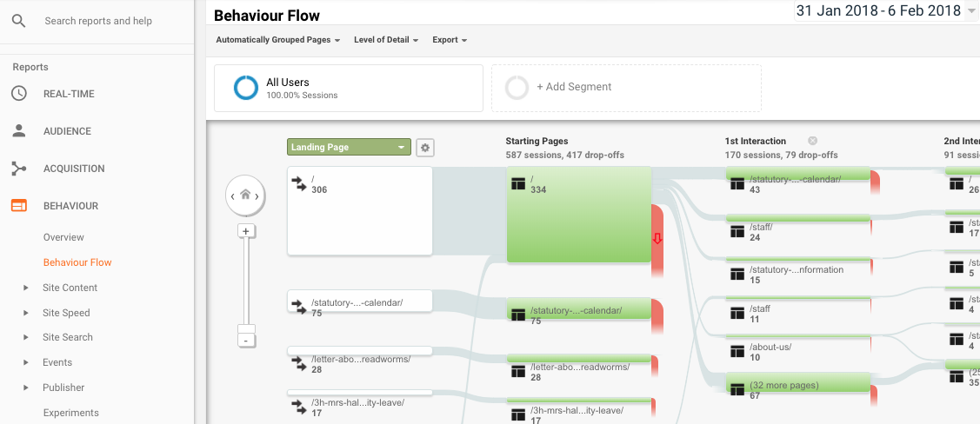This screenshot has height=424, width=980.
Task: Zoom out with the minus button
Action: click(246, 341)
